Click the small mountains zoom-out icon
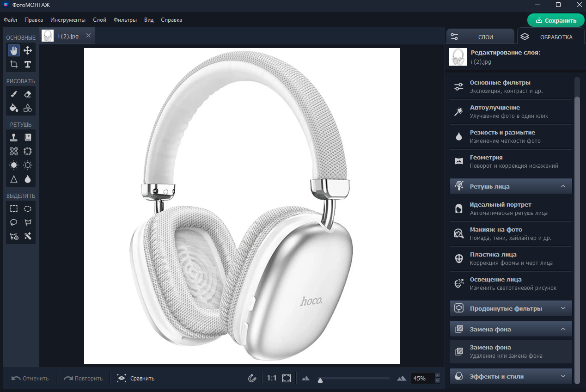Viewport: 586px width, 392px height. [x=305, y=379]
